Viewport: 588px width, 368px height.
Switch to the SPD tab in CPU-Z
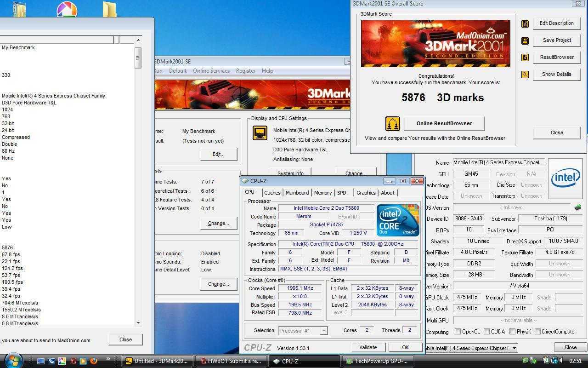[x=342, y=193]
